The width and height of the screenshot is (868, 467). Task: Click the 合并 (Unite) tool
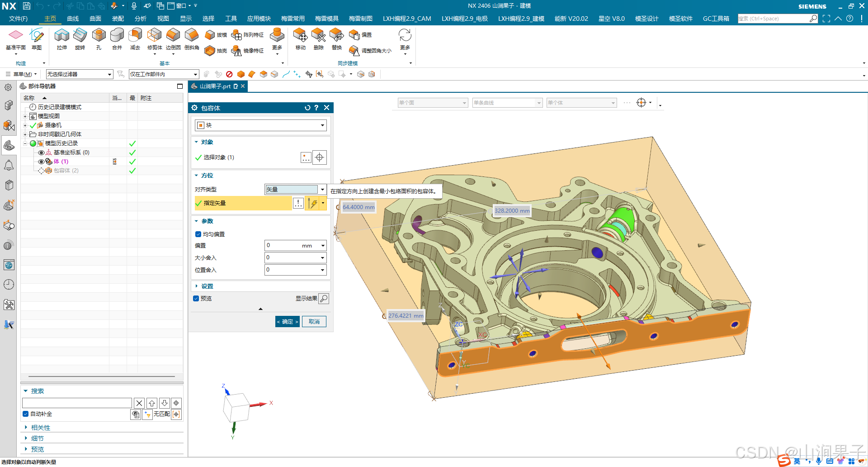pos(117,39)
